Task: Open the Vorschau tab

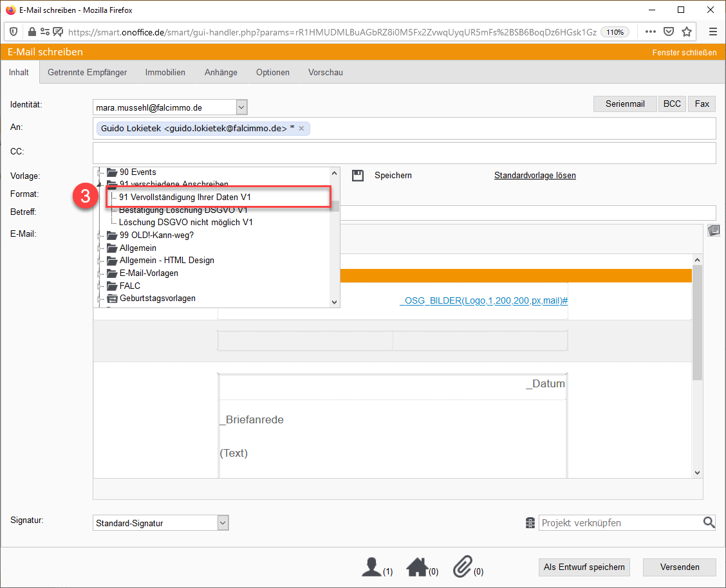Action: [x=325, y=73]
